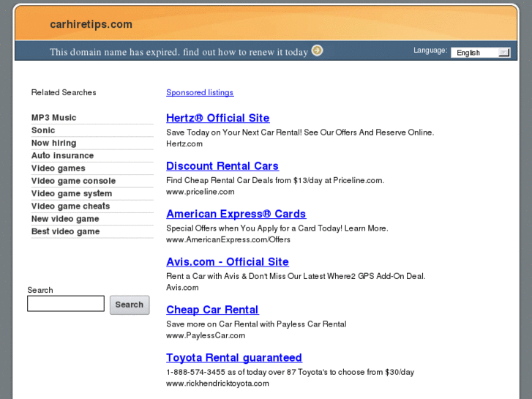The height and width of the screenshot is (399, 532).
Task: Open the Sponsored listings link
Action: [x=200, y=92]
